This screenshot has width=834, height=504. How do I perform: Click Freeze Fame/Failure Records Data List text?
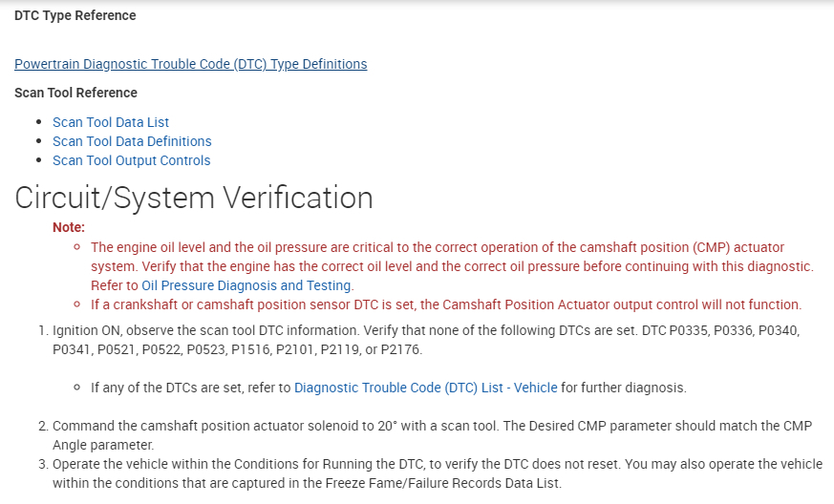[x=459, y=483]
